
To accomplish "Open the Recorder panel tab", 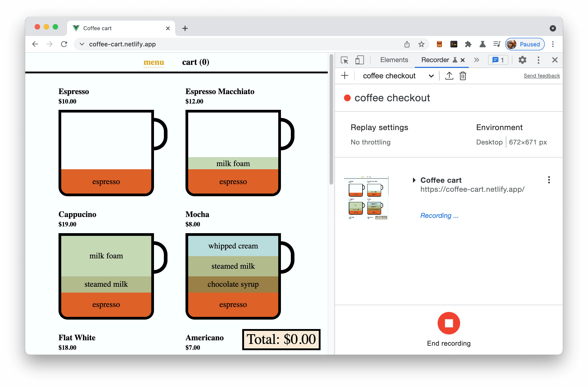I will click(435, 60).
